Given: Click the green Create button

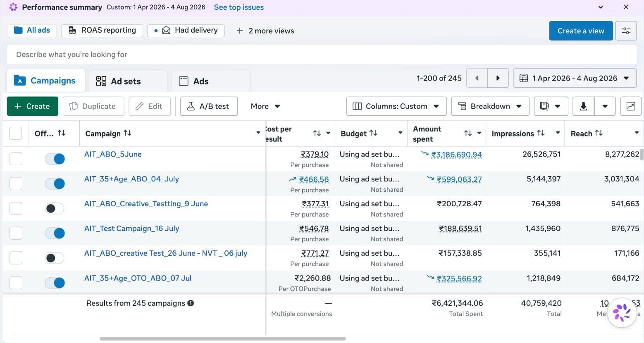Looking at the screenshot, I should [32, 106].
